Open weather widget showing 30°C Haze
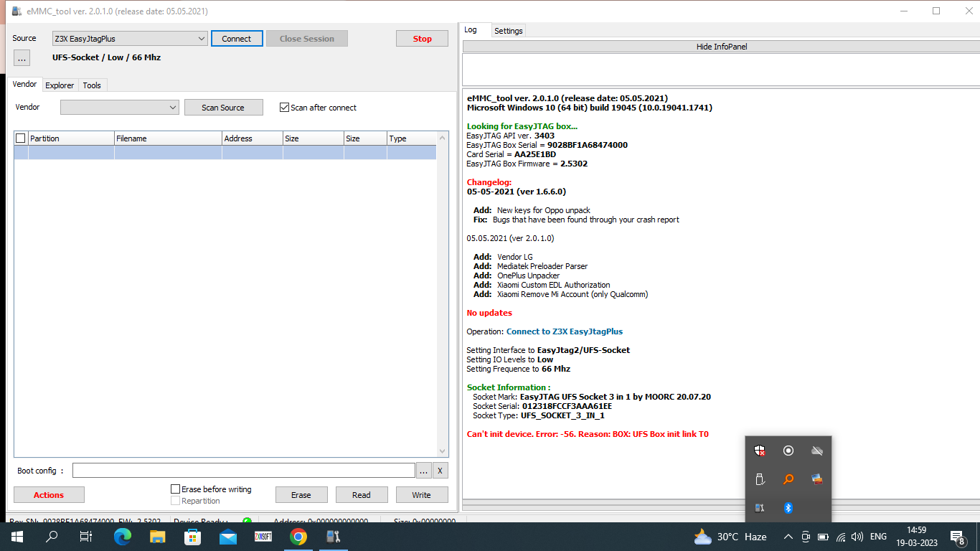The width and height of the screenshot is (980, 551). (730, 537)
